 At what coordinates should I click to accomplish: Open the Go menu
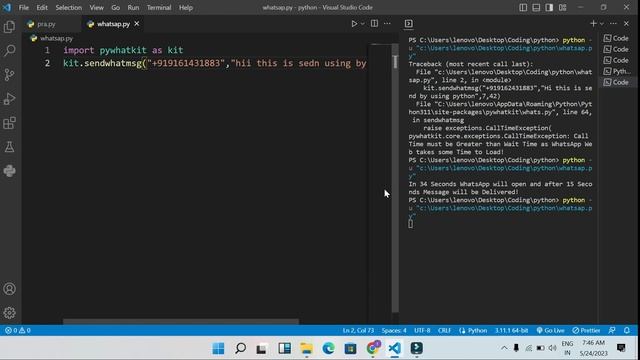pos(116,7)
